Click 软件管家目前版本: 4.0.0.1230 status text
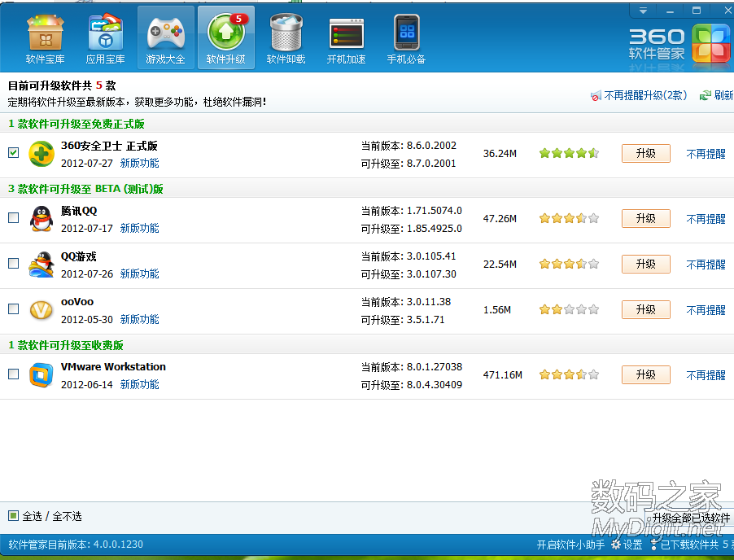This screenshot has height=560, width=734. pyautogui.click(x=76, y=545)
